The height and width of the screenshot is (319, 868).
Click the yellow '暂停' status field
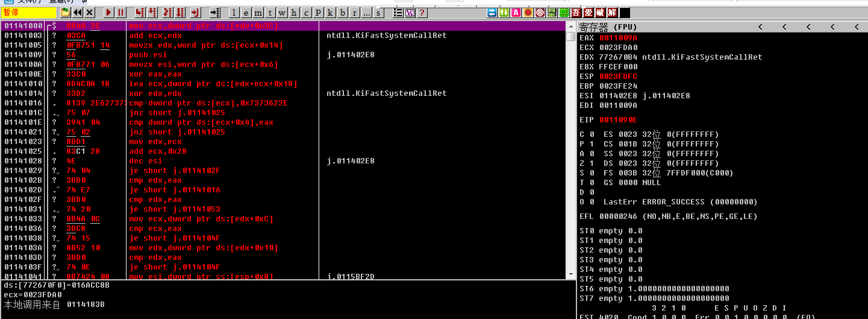[x=28, y=13]
